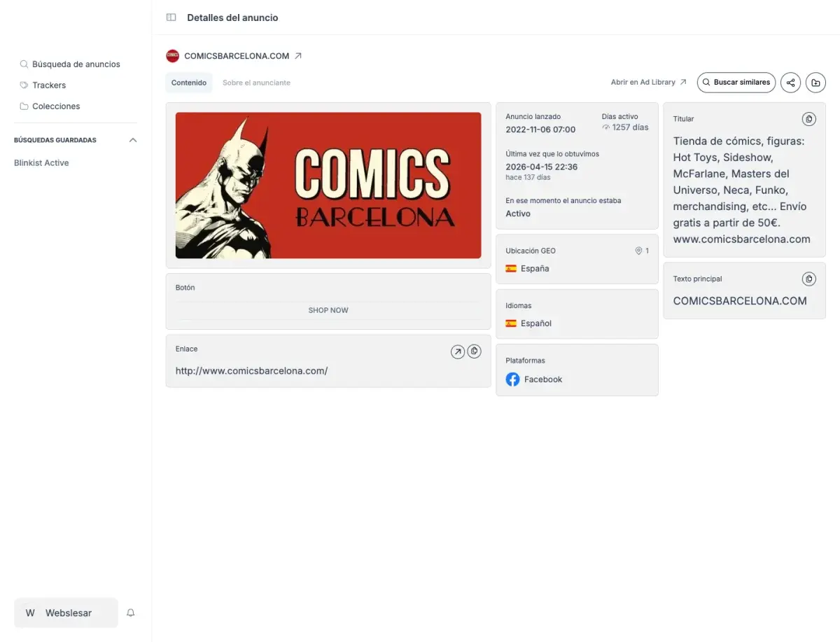The height and width of the screenshot is (642, 840).
Task: Add the ad to a collection folder icon
Action: [815, 83]
